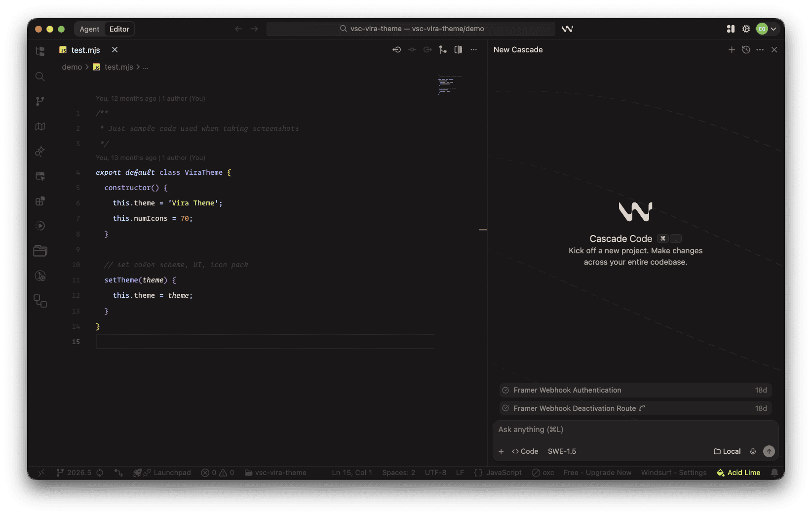Open the Framer Webhook Authentication conversation
812x516 pixels.
click(x=635, y=390)
